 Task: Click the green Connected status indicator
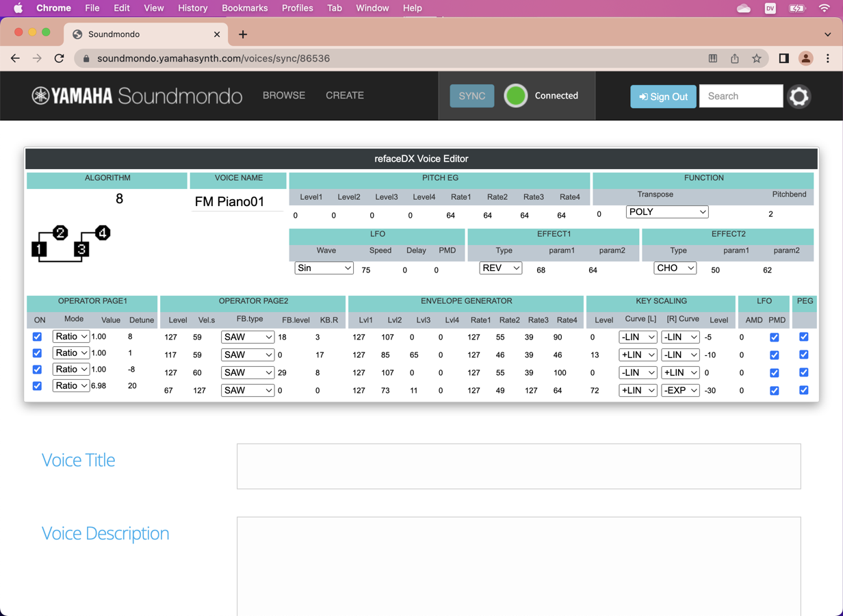[x=515, y=96]
